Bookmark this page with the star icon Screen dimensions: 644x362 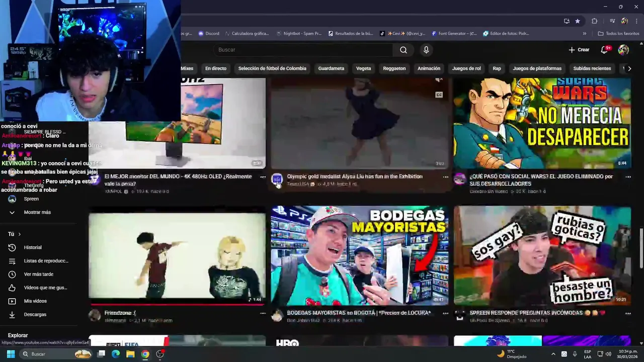[x=578, y=21]
